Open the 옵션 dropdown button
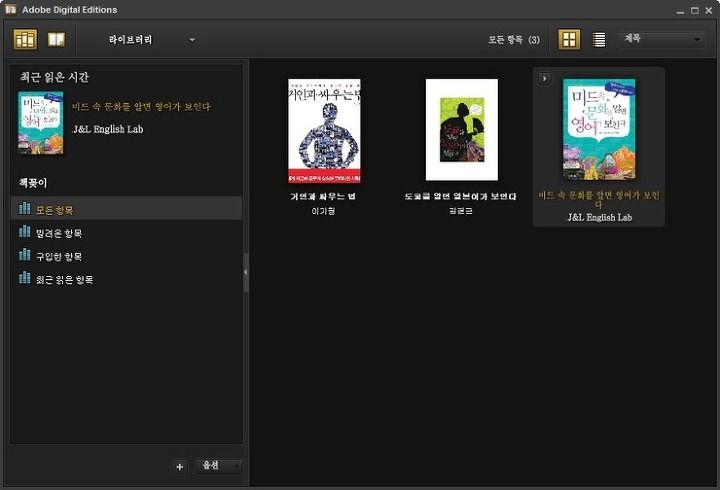Viewport: 720px width, 490px height. (218, 466)
